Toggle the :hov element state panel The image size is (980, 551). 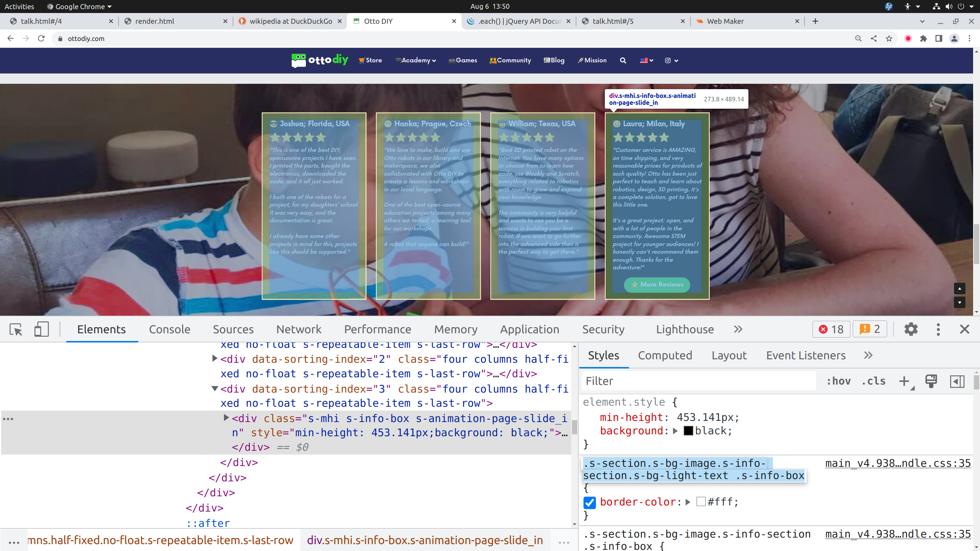pos(838,381)
